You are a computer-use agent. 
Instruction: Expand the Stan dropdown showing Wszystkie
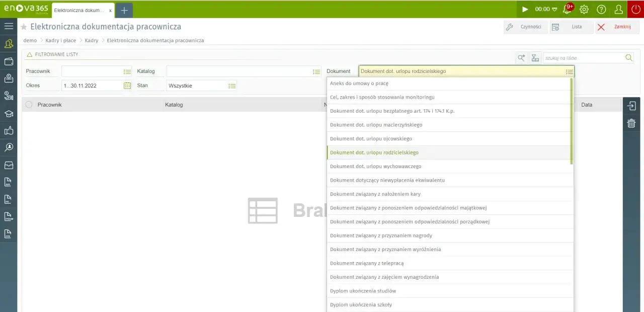[x=232, y=86]
